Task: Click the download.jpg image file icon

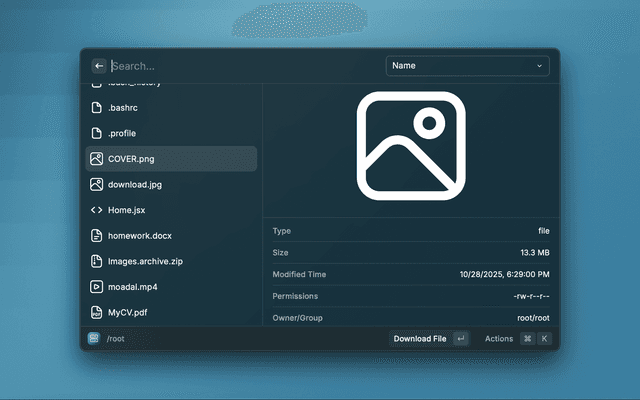Action: (x=97, y=184)
